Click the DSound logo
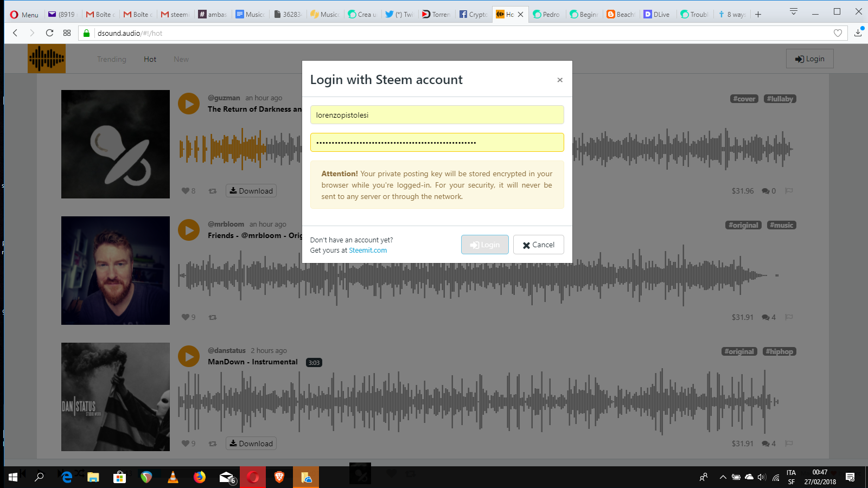The height and width of the screenshot is (488, 868). pos(47,58)
